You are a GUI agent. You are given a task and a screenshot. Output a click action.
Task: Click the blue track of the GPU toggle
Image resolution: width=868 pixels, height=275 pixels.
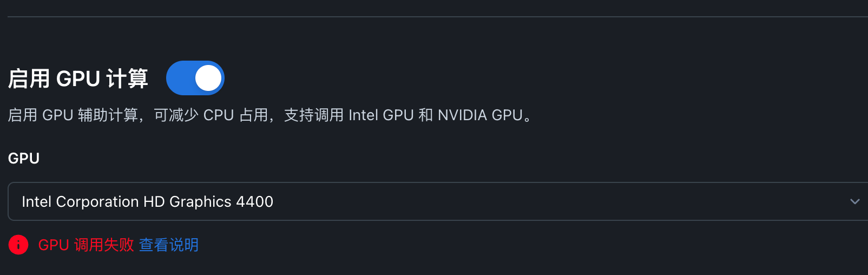(180, 78)
